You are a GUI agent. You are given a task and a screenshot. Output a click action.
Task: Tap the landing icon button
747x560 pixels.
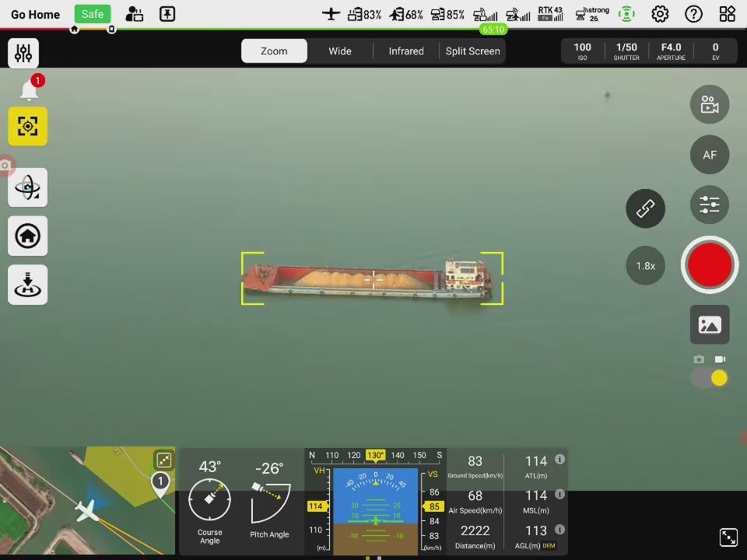click(x=28, y=285)
